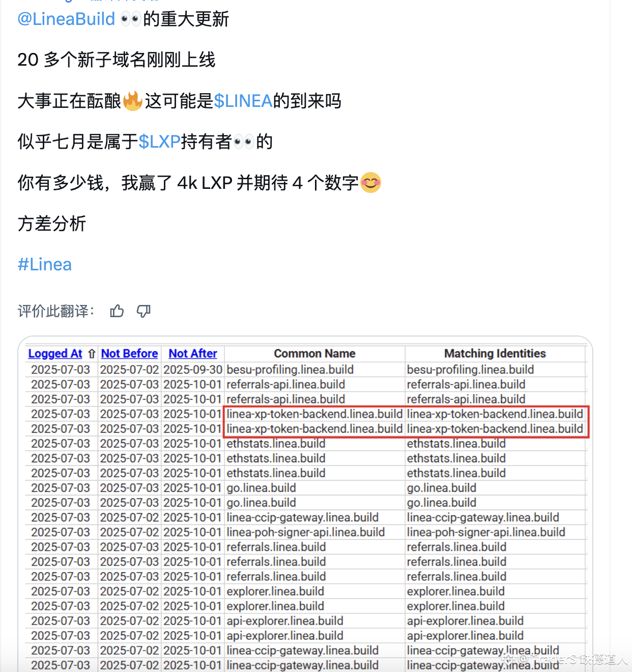Image resolution: width=632 pixels, height=672 pixels.
Task: Click the text 方差分析
Action: pyautogui.click(x=52, y=223)
